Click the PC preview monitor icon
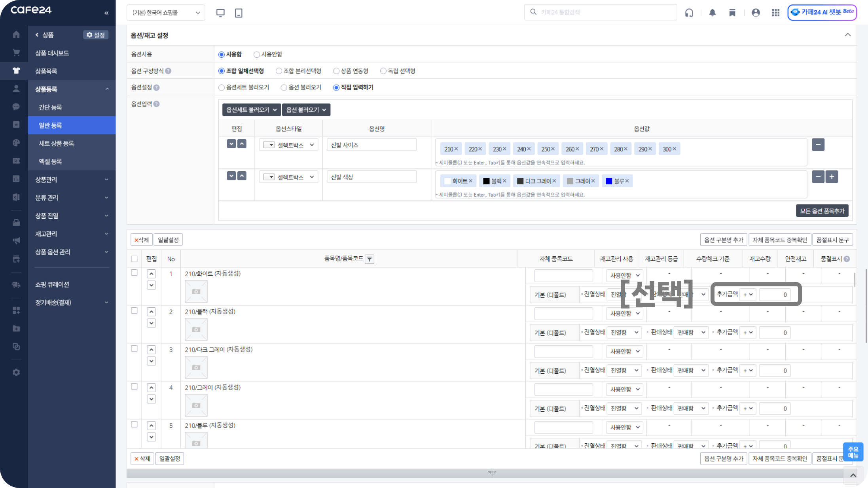Image resolution: width=868 pixels, height=488 pixels. (x=220, y=13)
